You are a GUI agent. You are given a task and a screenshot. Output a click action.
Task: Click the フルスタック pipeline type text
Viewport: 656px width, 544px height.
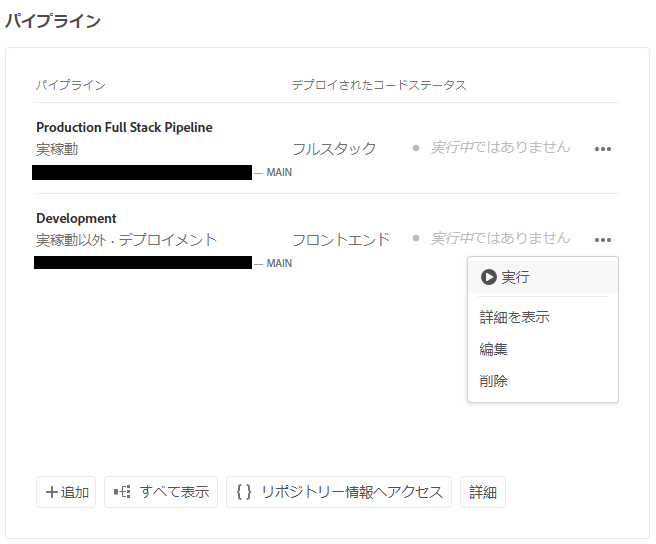pos(334,149)
